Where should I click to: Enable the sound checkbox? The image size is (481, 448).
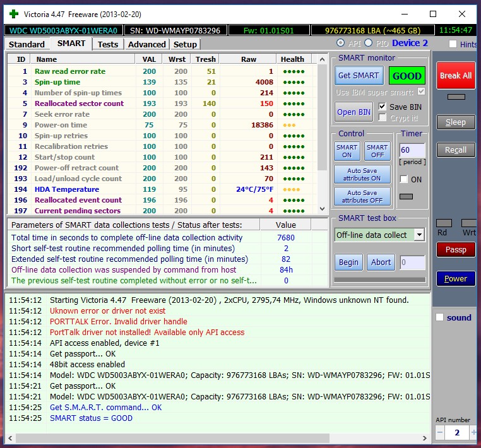point(439,317)
